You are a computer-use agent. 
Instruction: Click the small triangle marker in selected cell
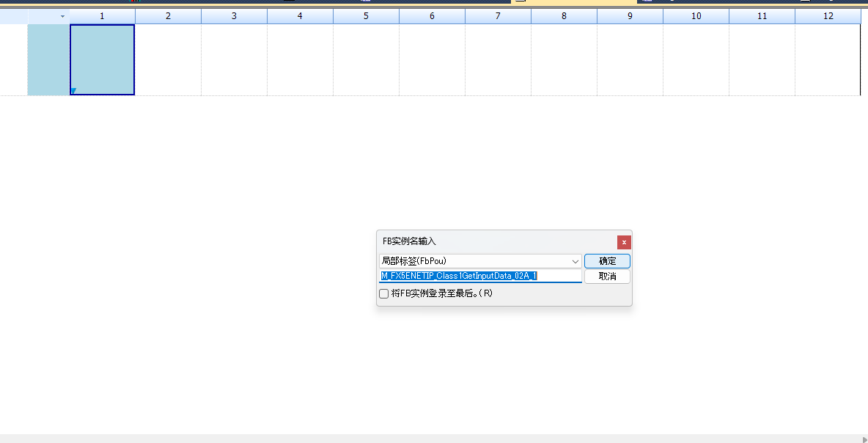click(x=73, y=91)
